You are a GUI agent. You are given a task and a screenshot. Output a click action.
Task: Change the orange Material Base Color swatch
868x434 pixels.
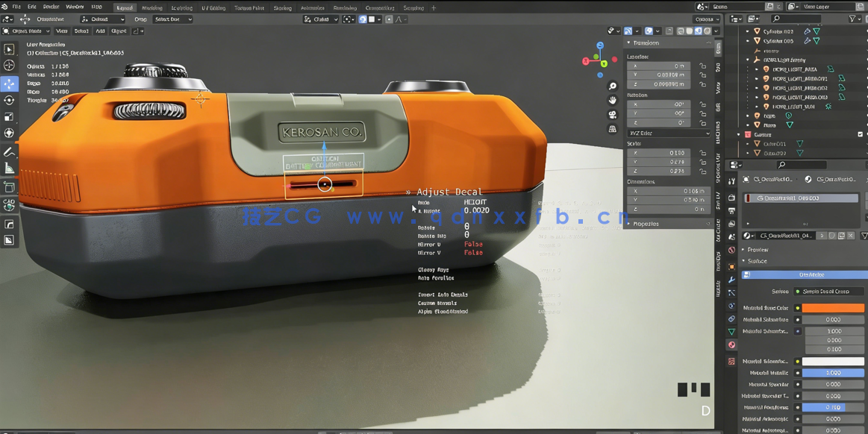click(833, 307)
